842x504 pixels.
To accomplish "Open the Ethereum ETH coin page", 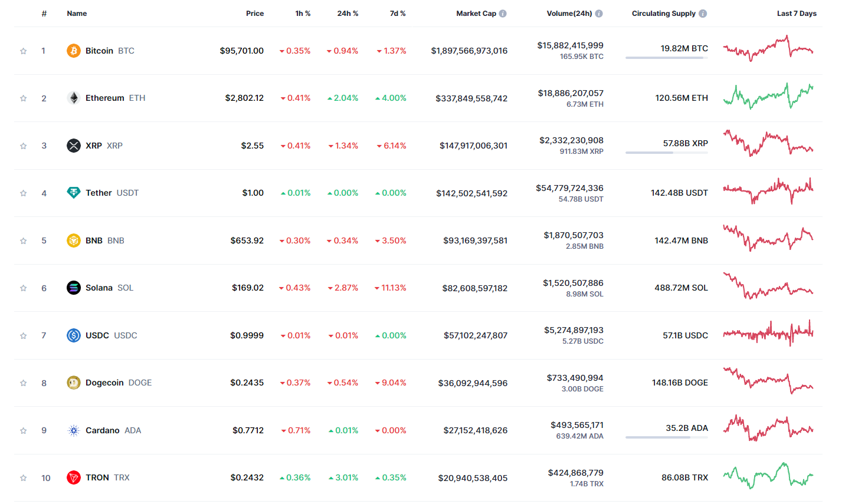I will [x=115, y=98].
